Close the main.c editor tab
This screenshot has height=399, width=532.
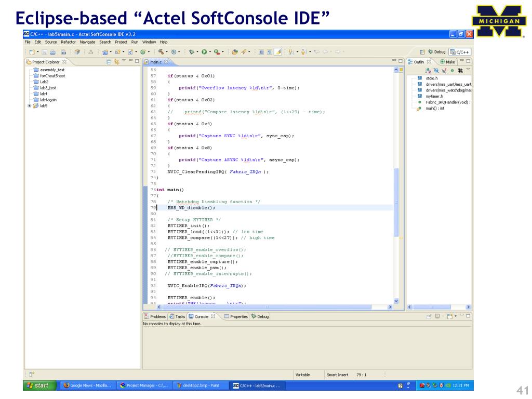coord(166,62)
